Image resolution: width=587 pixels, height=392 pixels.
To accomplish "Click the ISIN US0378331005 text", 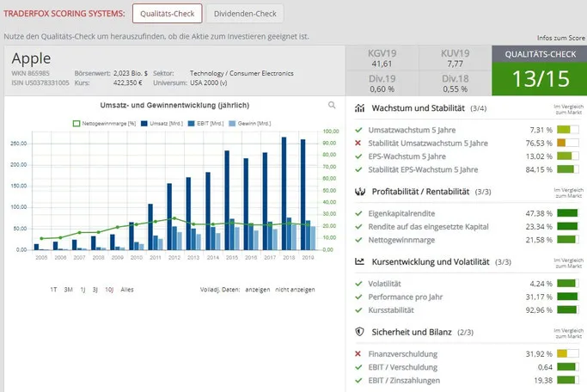I will click(x=40, y=83).
